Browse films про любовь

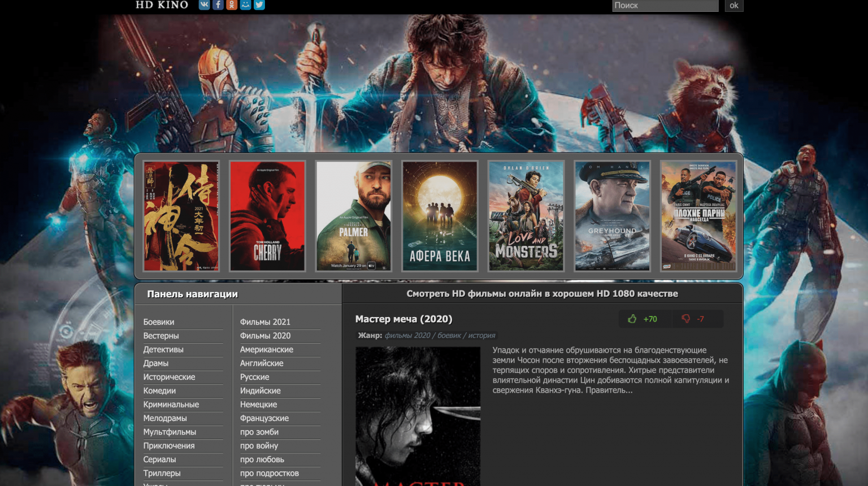(x=262, y=459)
